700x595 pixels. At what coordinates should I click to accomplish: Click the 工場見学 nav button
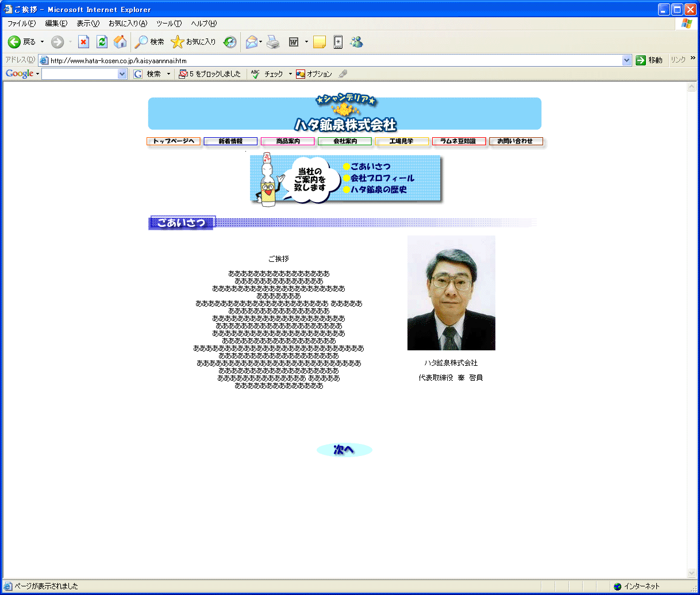click(402, 141)
